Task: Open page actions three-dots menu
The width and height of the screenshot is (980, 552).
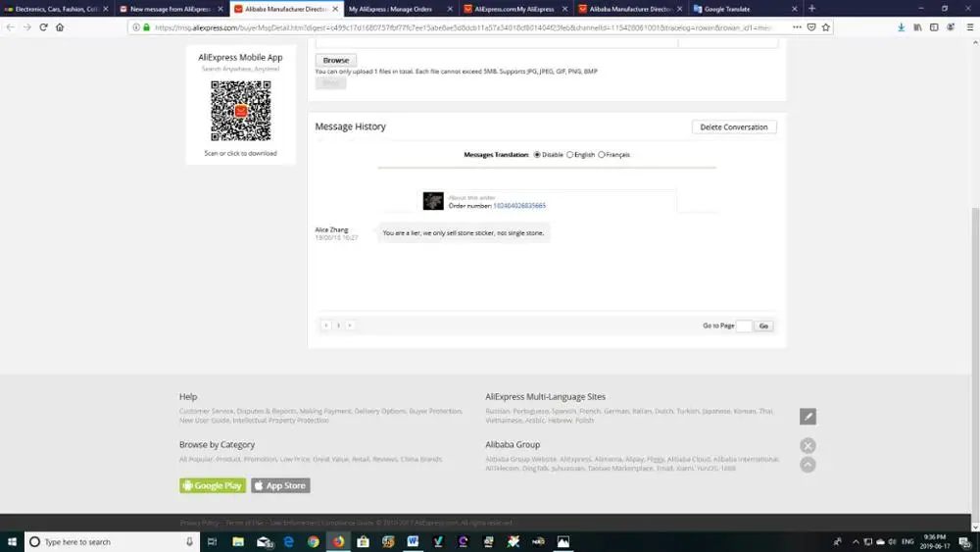Action: click(797, 26)
